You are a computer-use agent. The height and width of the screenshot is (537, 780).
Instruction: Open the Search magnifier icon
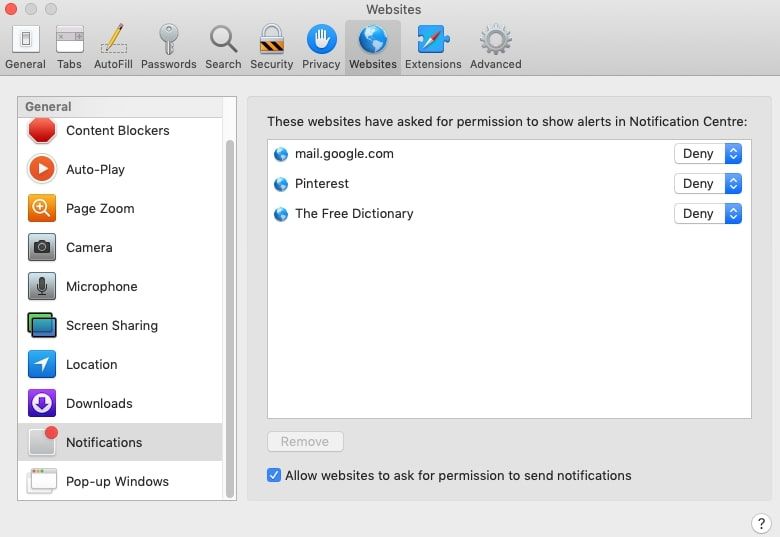(x=223, y=39)
